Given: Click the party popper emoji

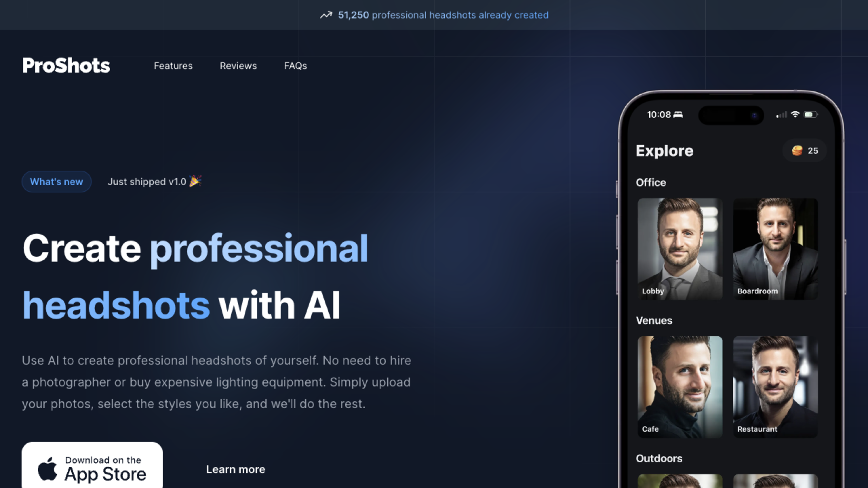Looking at the screenshot, I should pos(196,181).
